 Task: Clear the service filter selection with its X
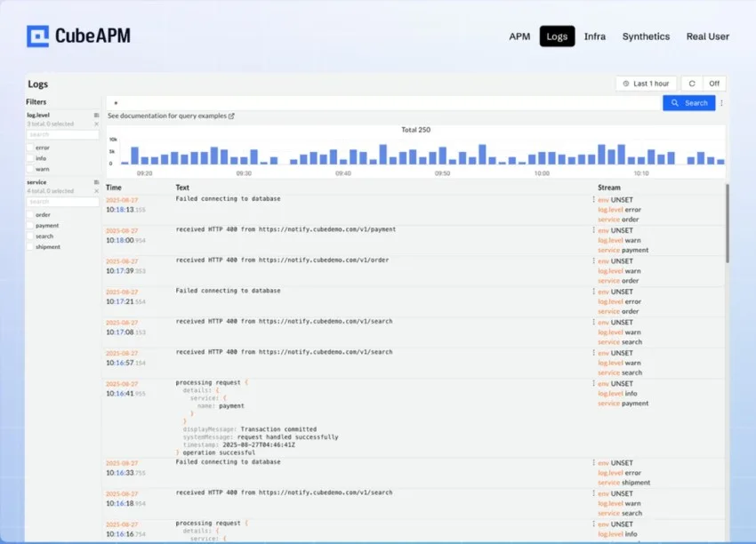[x=96, y=190]
